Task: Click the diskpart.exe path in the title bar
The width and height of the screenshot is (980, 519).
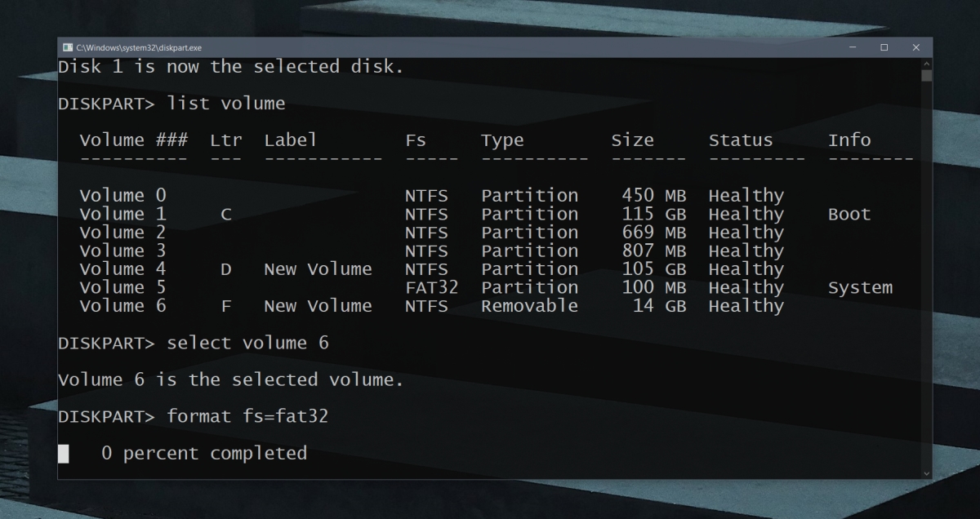Action: [x=139, y=48]
